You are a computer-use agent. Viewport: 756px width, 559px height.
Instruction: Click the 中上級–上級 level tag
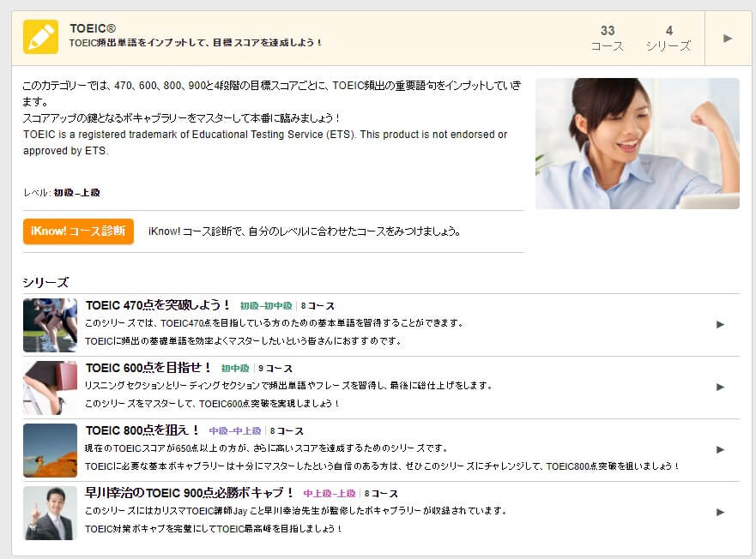pos(330,494)
